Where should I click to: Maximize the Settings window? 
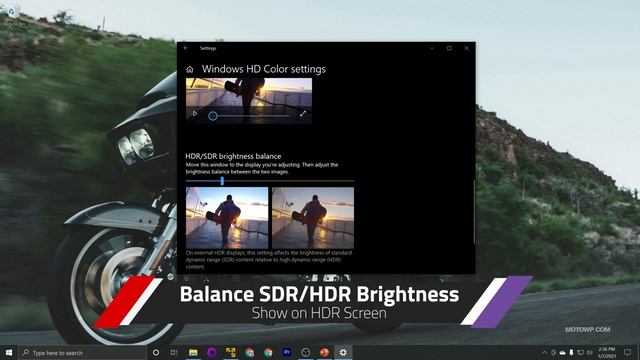(449, 48)
